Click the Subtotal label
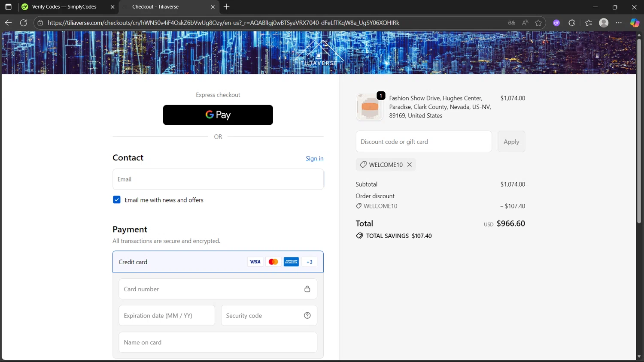 pos(367,184)
